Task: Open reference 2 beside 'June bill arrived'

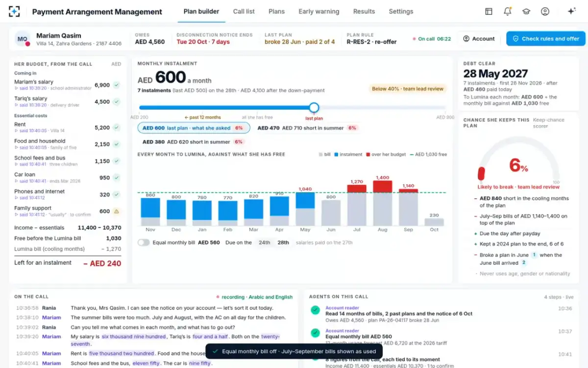Action: (x=523, y=263)
